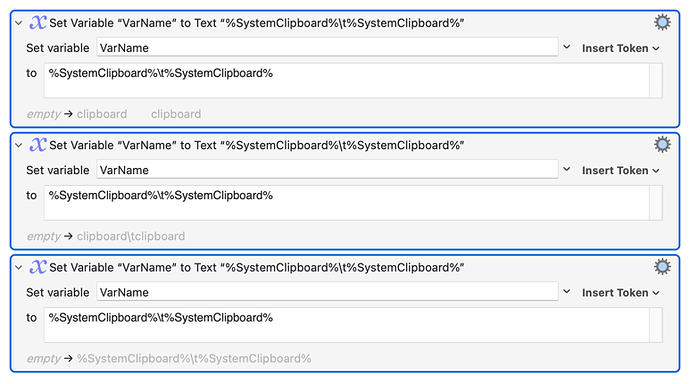Viewport: 690px width, 384px height.
Task: Click the variable X icon of the first action
Action: pos(38,22)
